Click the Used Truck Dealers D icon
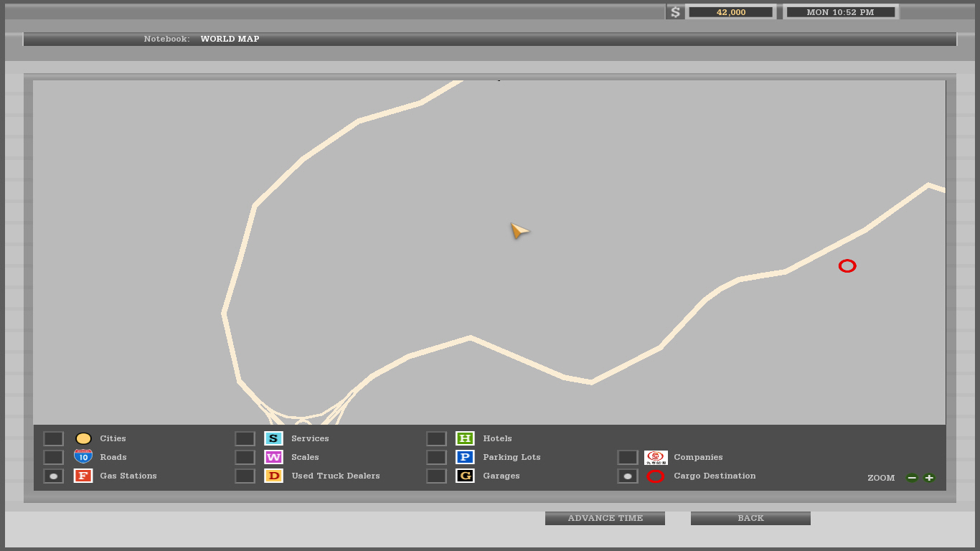 [x=273, y=476]
